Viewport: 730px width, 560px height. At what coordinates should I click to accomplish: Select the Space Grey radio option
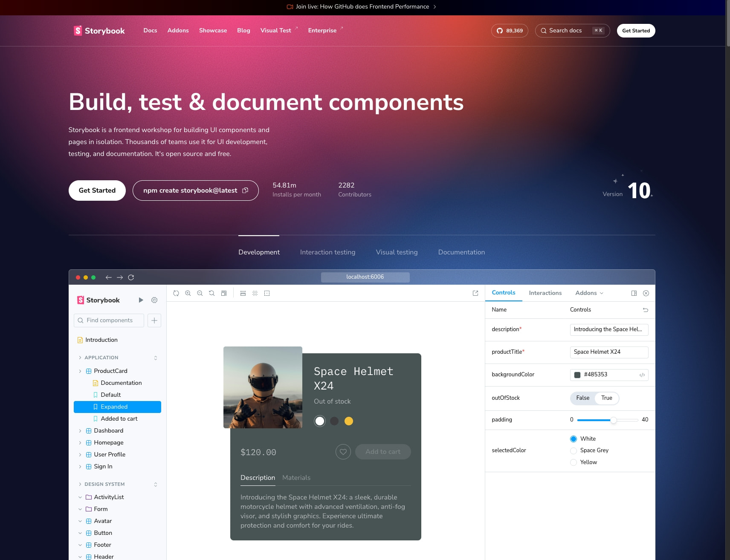click(x=574, y=451)
